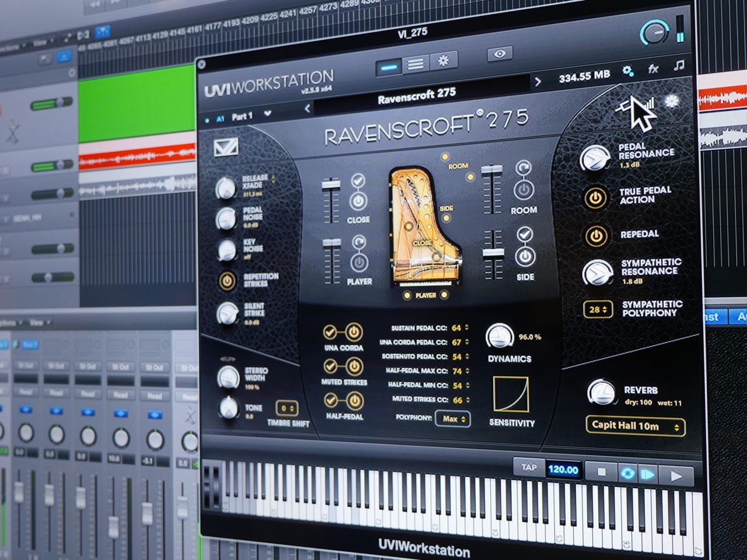The width and height of the screenshot is (747, 560).
Task: Click the Reverb amount knob
Action: [x=601, y=392]
